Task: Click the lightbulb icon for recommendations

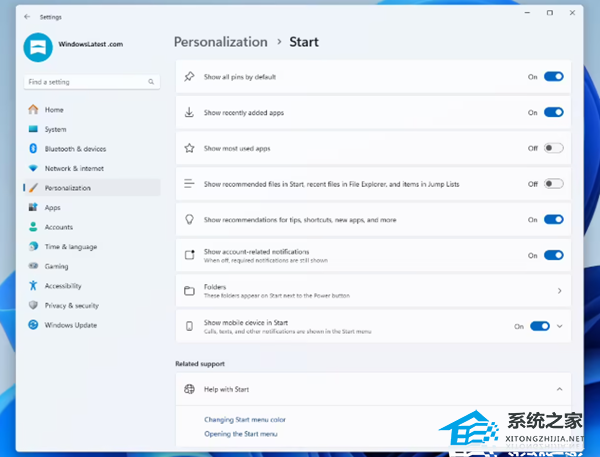Action: pyautogui.click(x=189, y=220)
